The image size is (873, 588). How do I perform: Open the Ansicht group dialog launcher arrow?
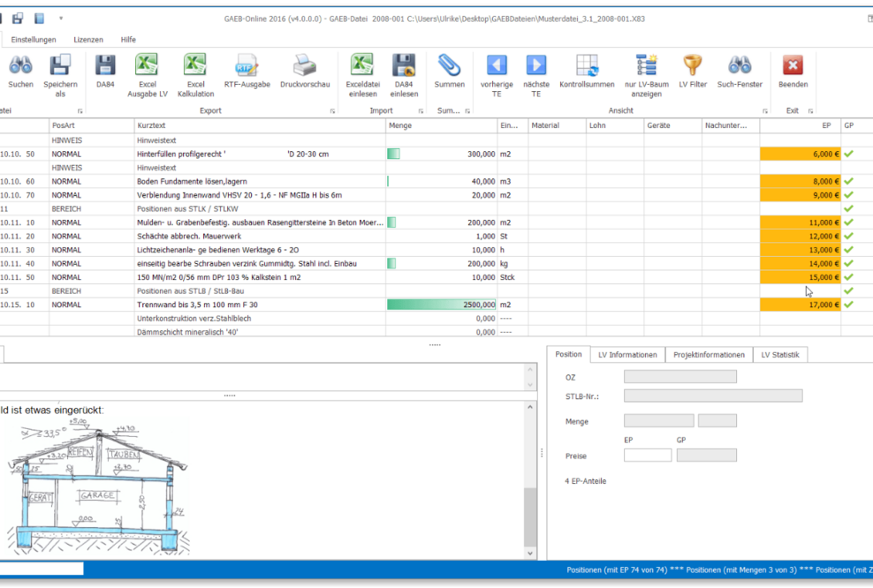765,110
